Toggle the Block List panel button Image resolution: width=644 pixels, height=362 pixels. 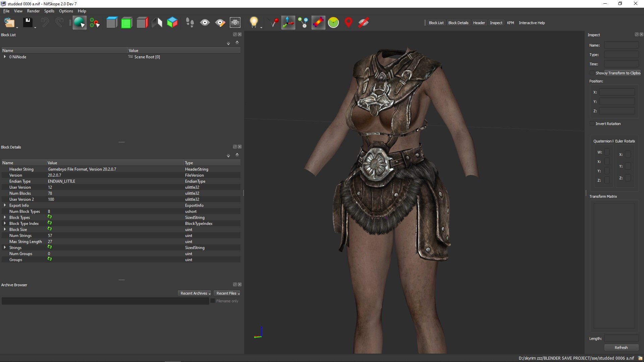436,23
